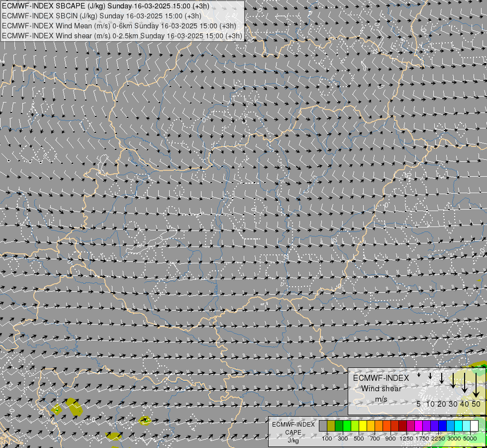
Task: Click the 100 value on CAPE scale
Action: point(327,439)
